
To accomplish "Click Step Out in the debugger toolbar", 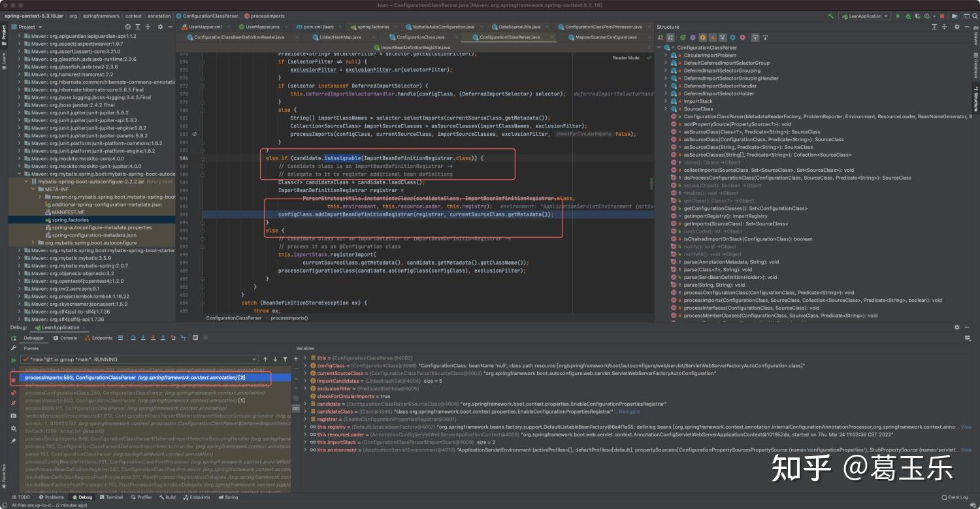I will click(163, 338).
